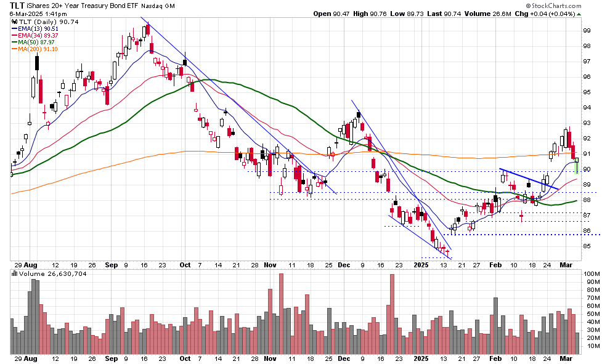Click the 85 price axis label
This screenshot has height=364, width=610.
coord(587,246)
